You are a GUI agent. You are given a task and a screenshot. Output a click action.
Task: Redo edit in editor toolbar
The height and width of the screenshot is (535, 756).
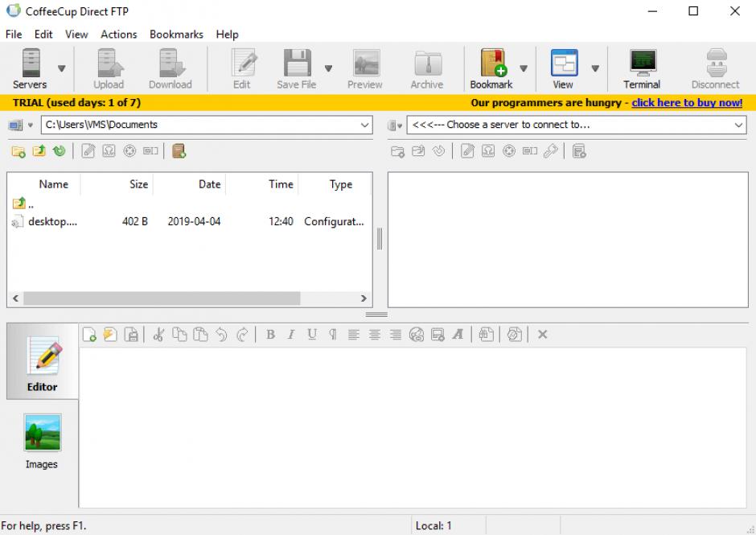point(243,335)
